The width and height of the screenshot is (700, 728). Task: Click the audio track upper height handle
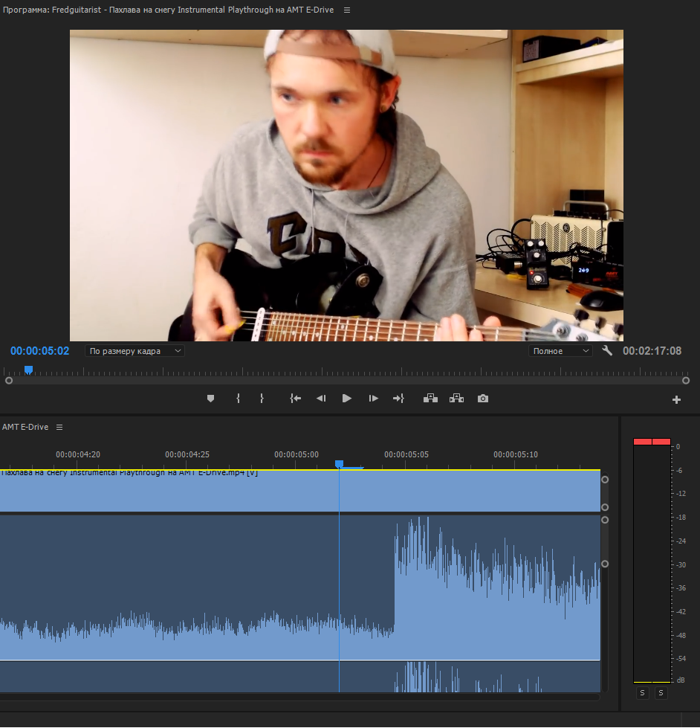pos(605,520)
